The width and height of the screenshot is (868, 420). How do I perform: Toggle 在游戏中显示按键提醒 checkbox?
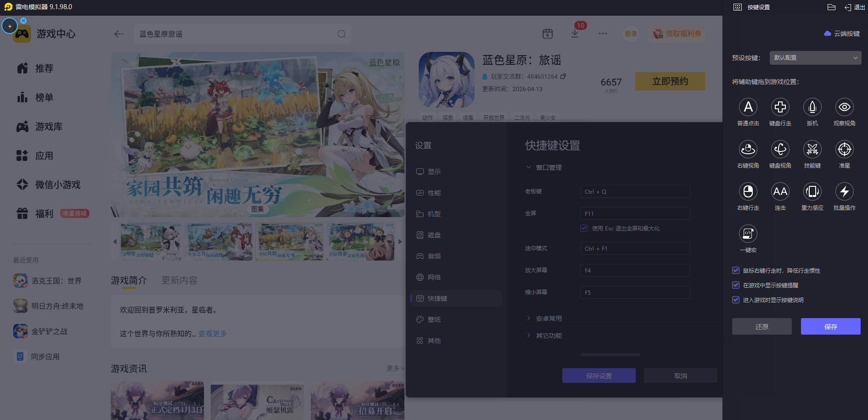pyautogui.click(x=736, y=285)
